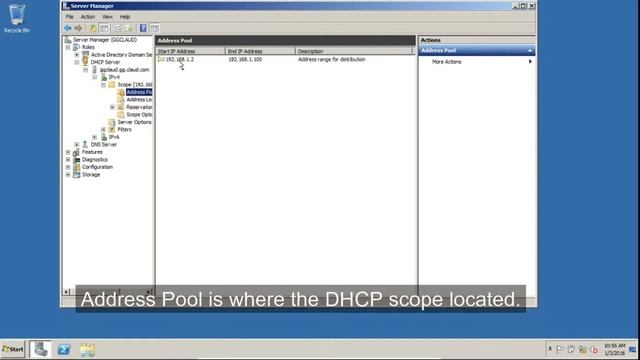Launch PowerShell from the taskbar
Screen dimensions: 640x360
(64, 349)
